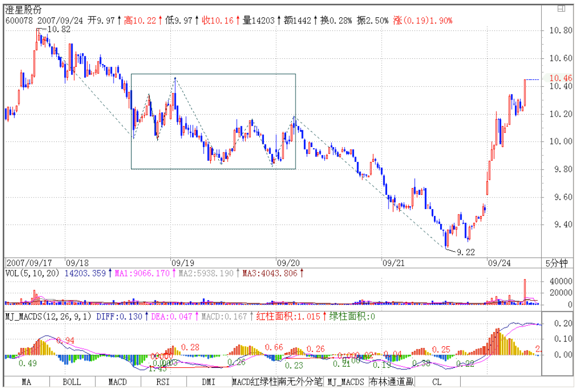The height and width of the screenshot is (392, 579).
Task: Click the 10.80 price axis label
Action: click(x=561, y=30)
